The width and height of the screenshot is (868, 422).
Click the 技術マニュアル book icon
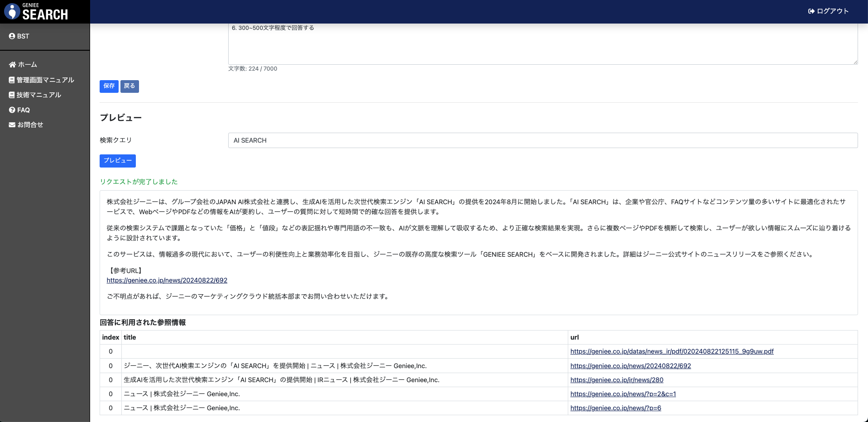click(12, 95)
